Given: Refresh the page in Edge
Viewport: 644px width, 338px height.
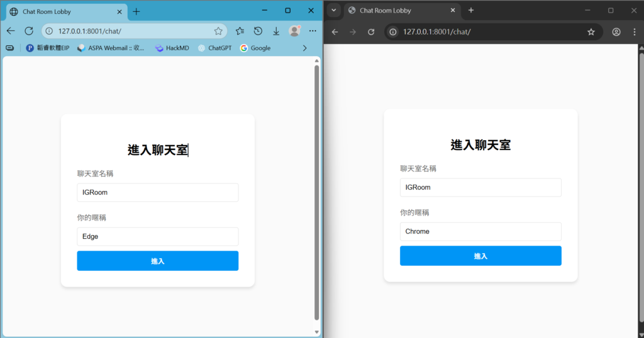Looking at the screenshot, I should [x=29, y=31].
